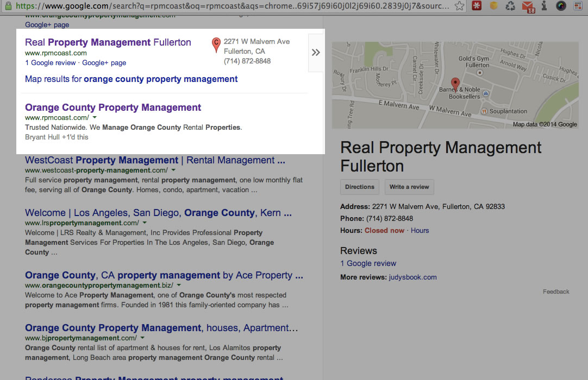The height and width of the screenshot is (380, 588).
Task: Click Write a review button
Action: pyautogui.click(x=409, y=187)
